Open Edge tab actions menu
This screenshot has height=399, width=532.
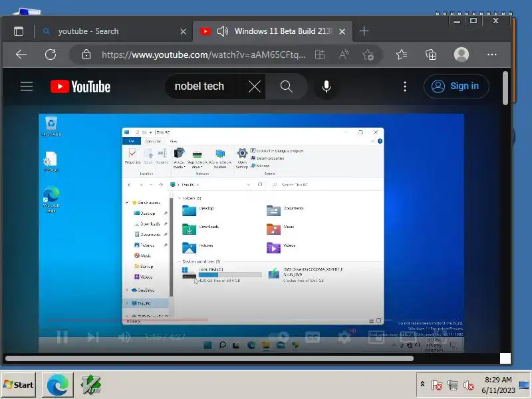(x=19, y=31)
